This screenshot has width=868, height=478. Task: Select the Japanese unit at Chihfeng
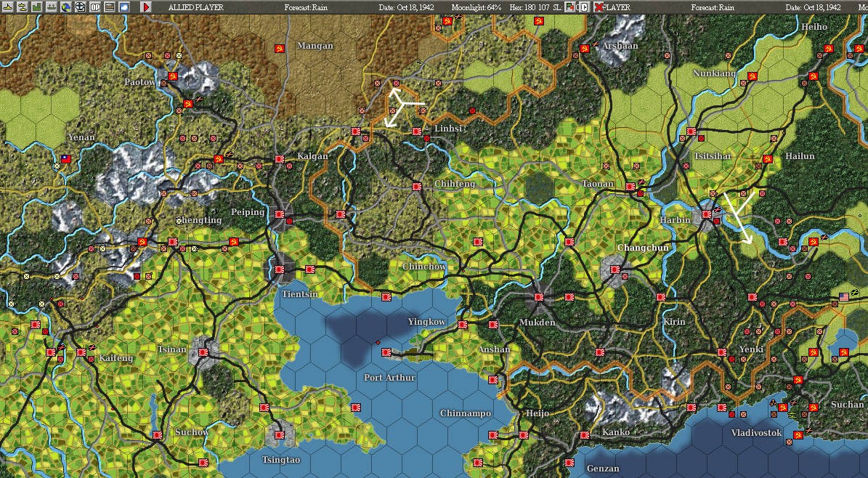pos(417,187)
